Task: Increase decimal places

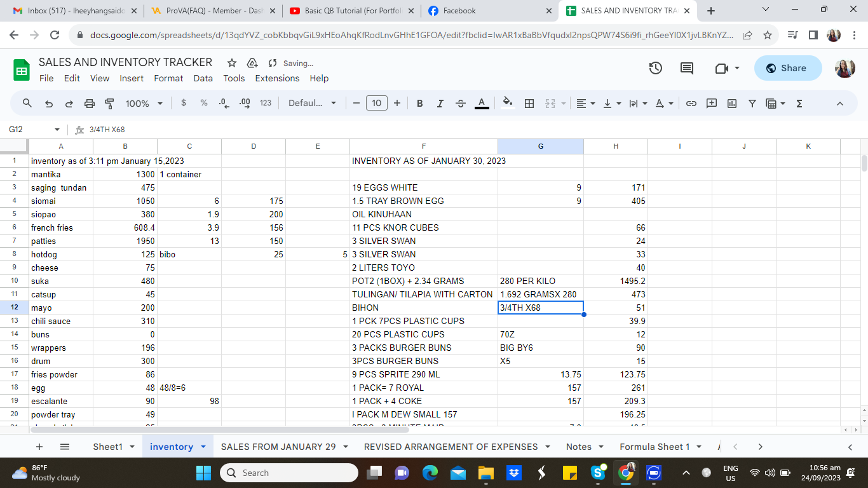Action: click(x=245, y=103)
